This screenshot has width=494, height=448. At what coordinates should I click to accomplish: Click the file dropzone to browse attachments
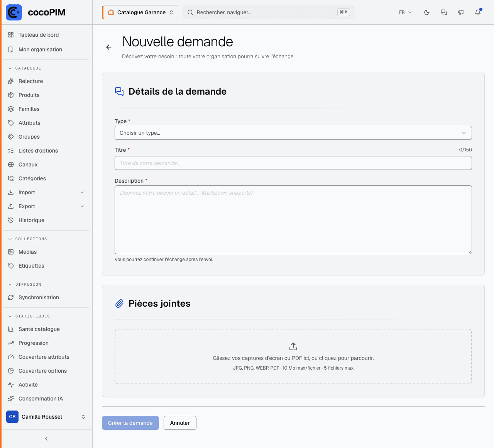point(293,356)
